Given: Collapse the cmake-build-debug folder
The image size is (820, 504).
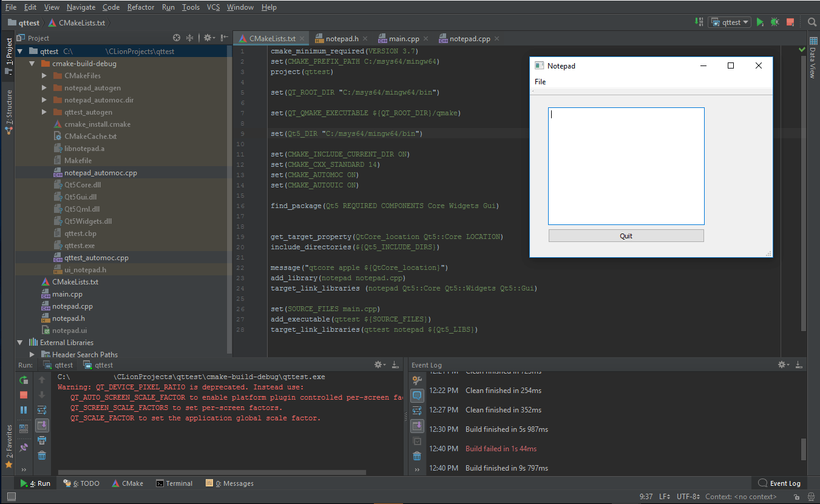Looking at the screenshot, I should coord(32,63).
